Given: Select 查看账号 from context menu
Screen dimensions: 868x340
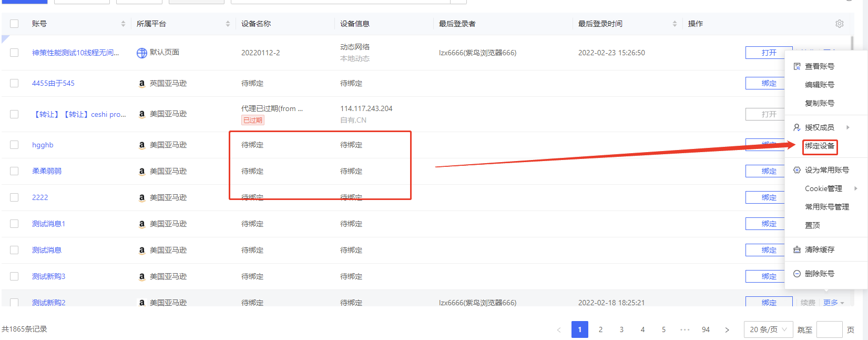Looking at the screenshot, I should tap(819, 66).
